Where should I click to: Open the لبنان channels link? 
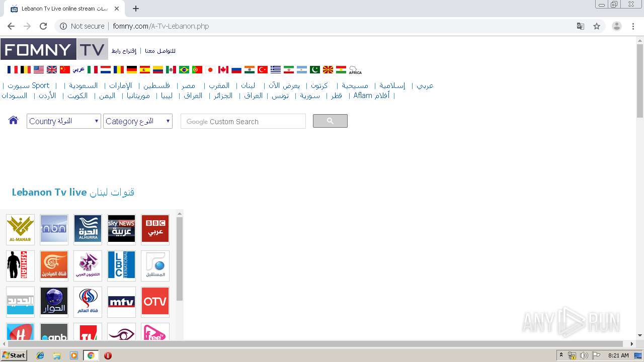coord(248,85)
